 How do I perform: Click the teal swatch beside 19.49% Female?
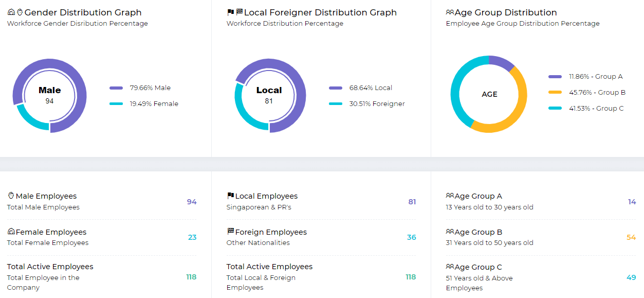click(x=116, y=103)
